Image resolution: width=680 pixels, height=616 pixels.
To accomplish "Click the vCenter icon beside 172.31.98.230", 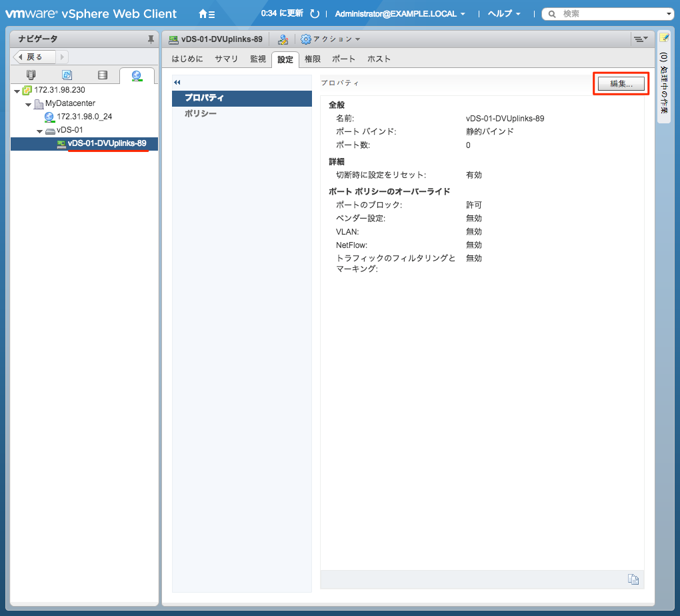I will (27, 90).
